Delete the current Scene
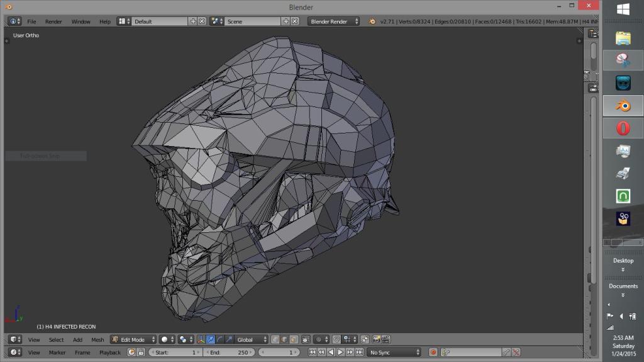Screen dimensions: 644x362 click(x=294, y=21)
